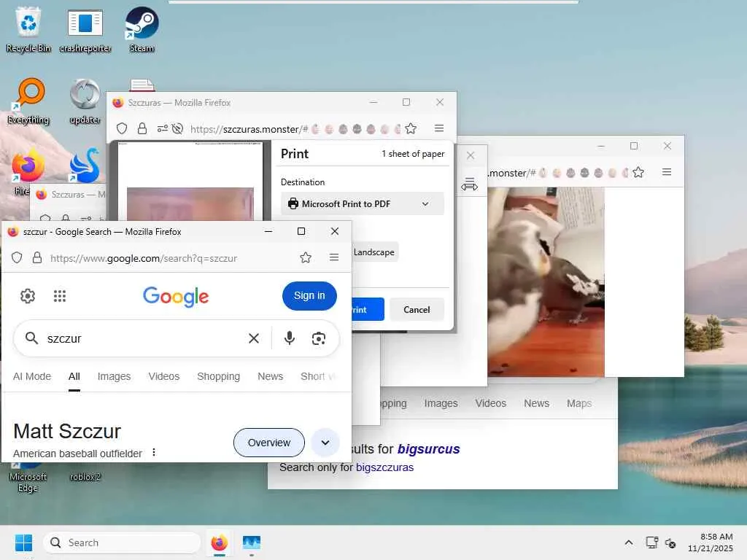Bookmark szczuras.monster with star in print window
The height and width of the screenshot is (560, 747).
pos(411,128)
